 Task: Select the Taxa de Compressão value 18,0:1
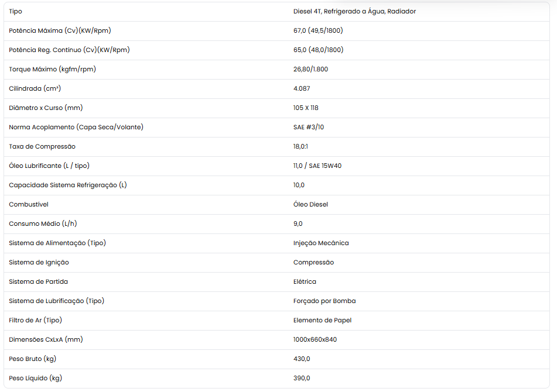click(300, 146)
